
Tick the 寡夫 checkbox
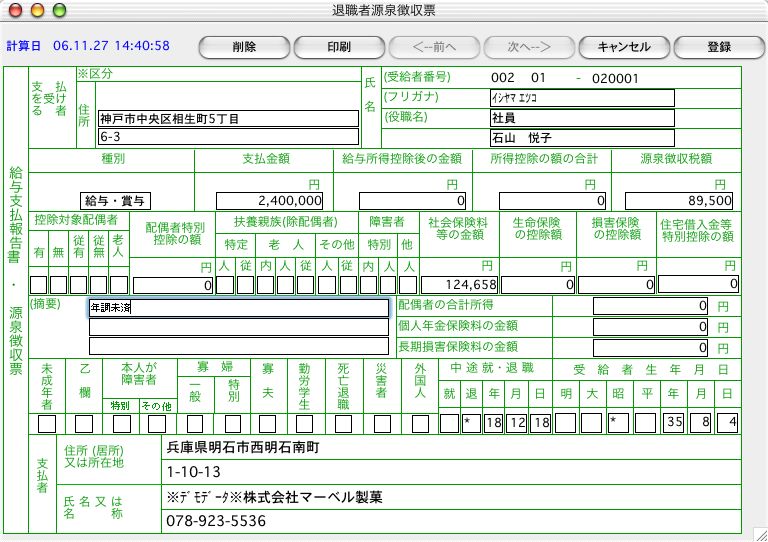pos(267,423)
